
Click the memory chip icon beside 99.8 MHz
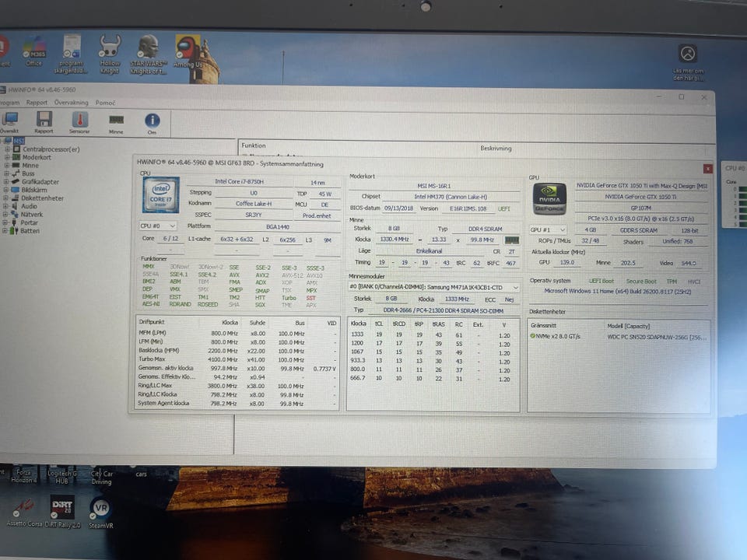511,240
